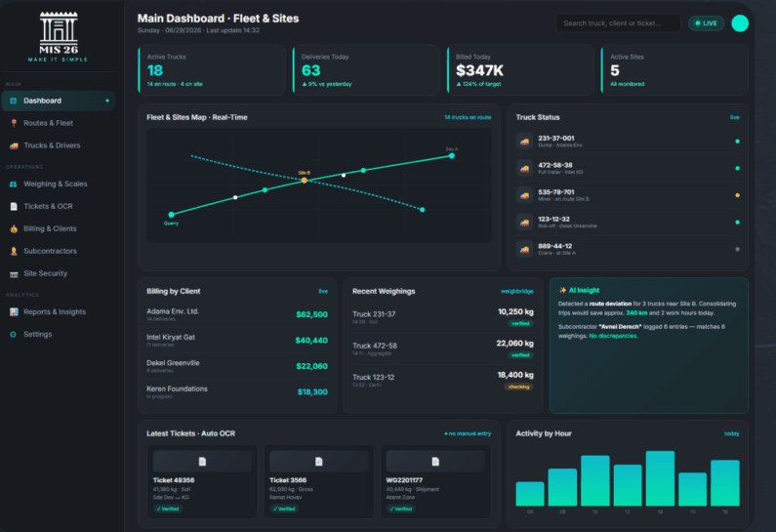Image resolution: width=776 pixels, height=532 pixels.
Task: Click the Quarry map marker
Action: click(x=171, y=215)
